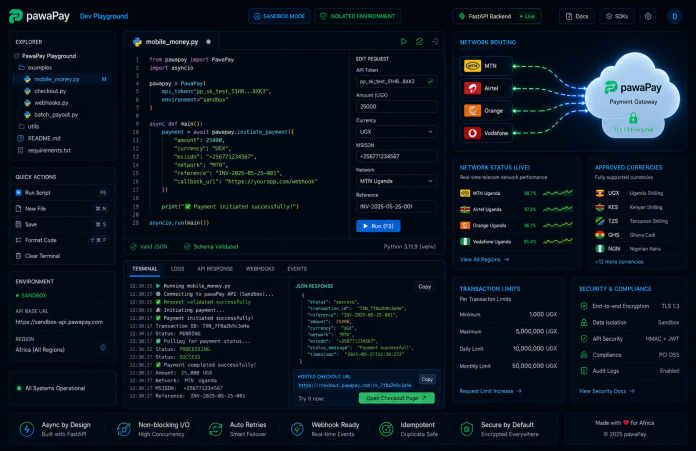Click +12 more currencies link
The width and height of the screenshot is (696, 451).
[x=619, y=262]
